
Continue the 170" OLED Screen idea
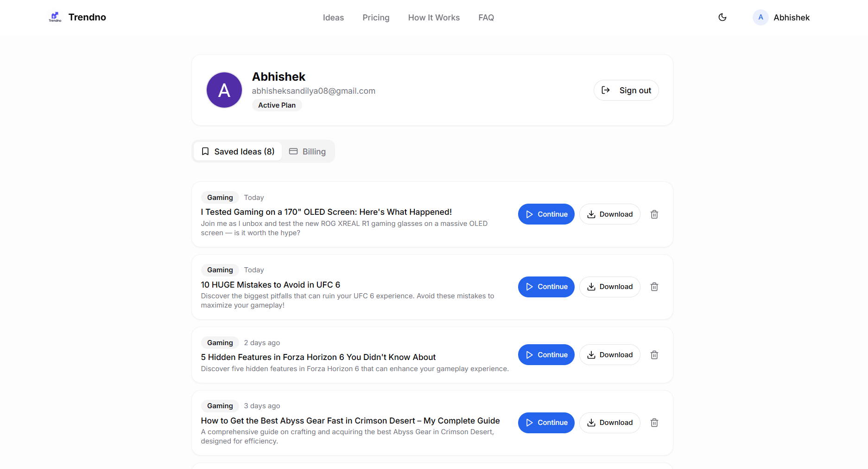coord(546,214)
